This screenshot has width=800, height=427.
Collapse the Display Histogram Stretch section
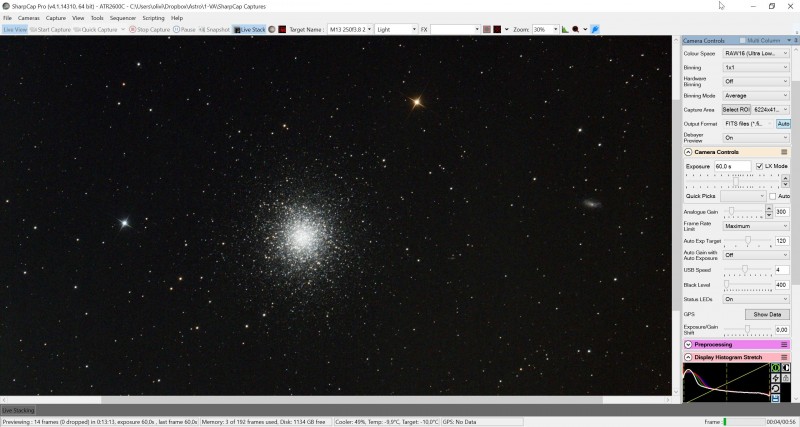[x=688, y=357]
